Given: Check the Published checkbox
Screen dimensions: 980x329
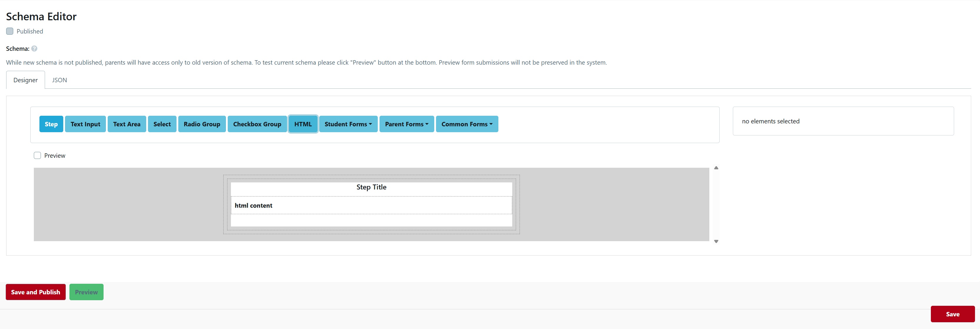Looking at the screenshot, I should click(9, 31).
